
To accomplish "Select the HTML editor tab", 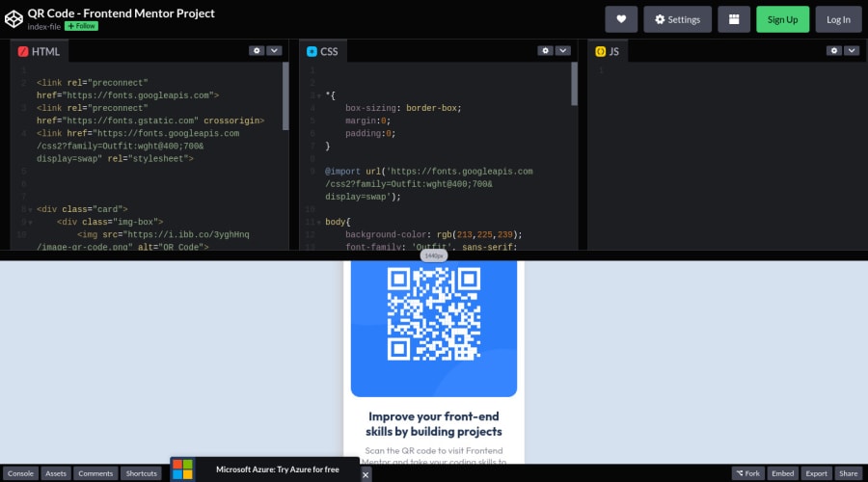I will 39,51.
